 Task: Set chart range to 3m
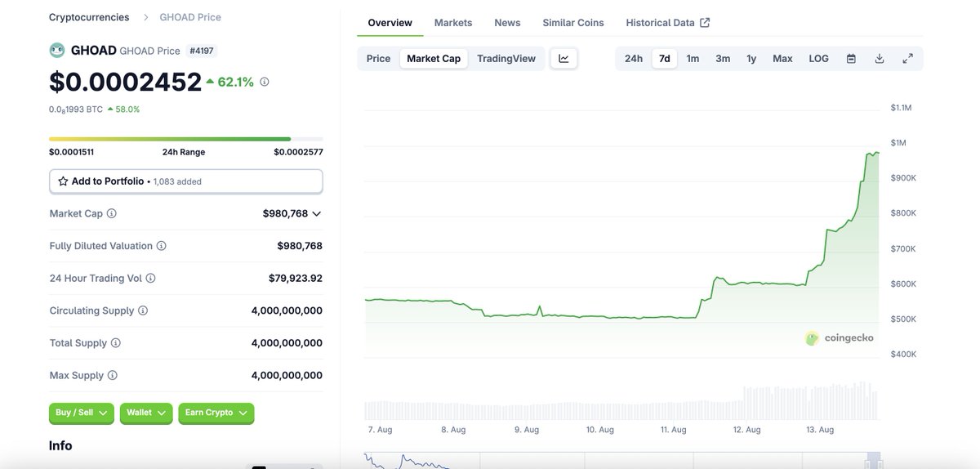723,59
